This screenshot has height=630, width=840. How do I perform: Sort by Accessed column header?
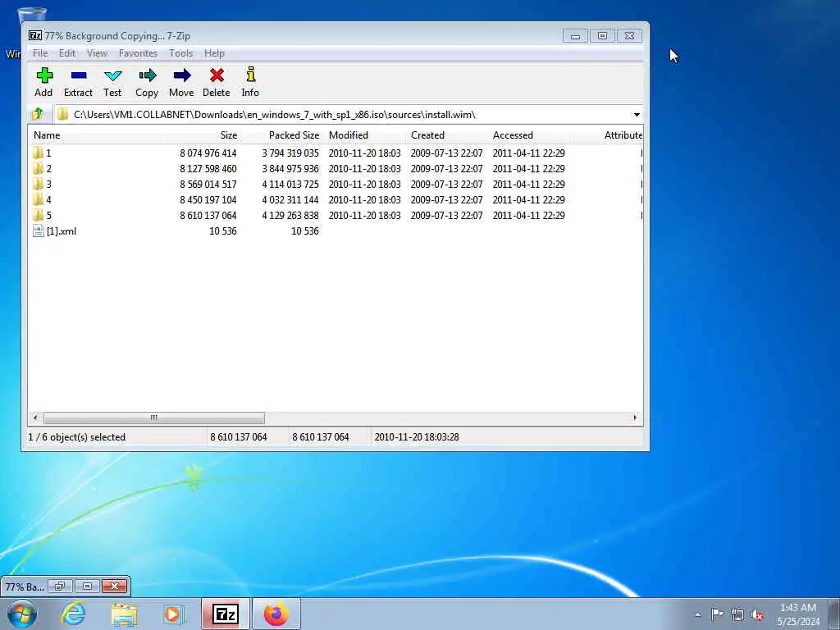(529, 135)
